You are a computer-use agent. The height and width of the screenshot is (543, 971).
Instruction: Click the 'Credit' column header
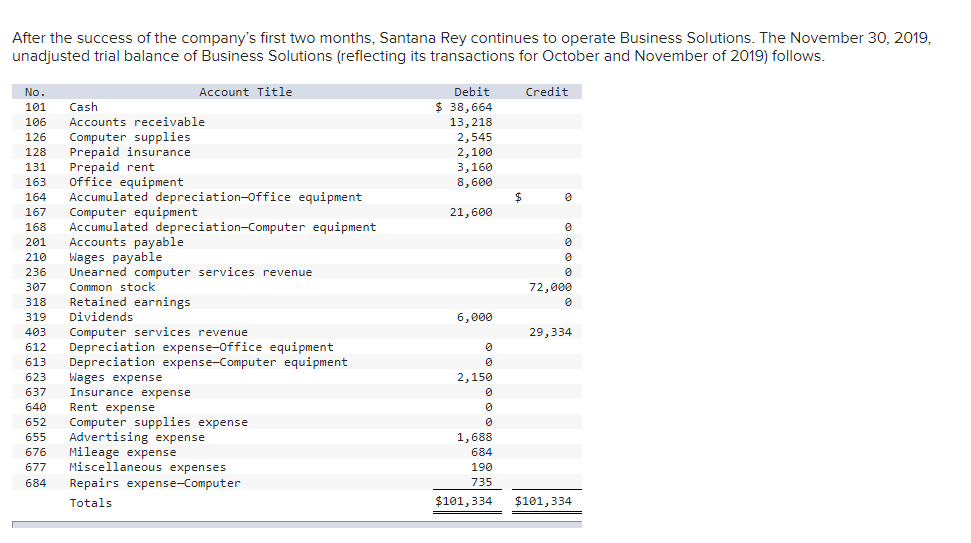click(546, 92)
